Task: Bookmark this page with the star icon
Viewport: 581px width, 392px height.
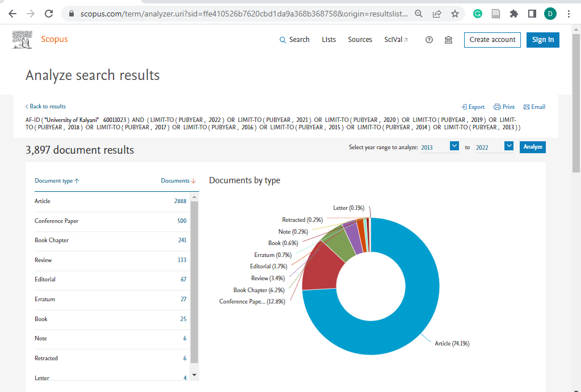Action: point(455,14)
